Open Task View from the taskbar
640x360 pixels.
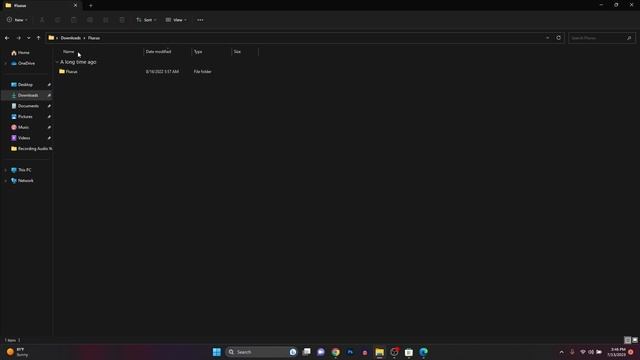click(x=307, y=352)
